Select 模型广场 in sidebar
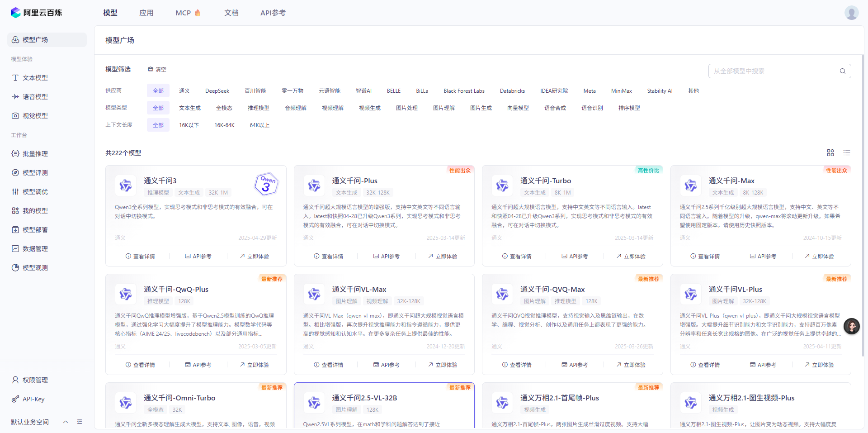Image resolution: width=868 pixels, height=433 pixels. 47,40
